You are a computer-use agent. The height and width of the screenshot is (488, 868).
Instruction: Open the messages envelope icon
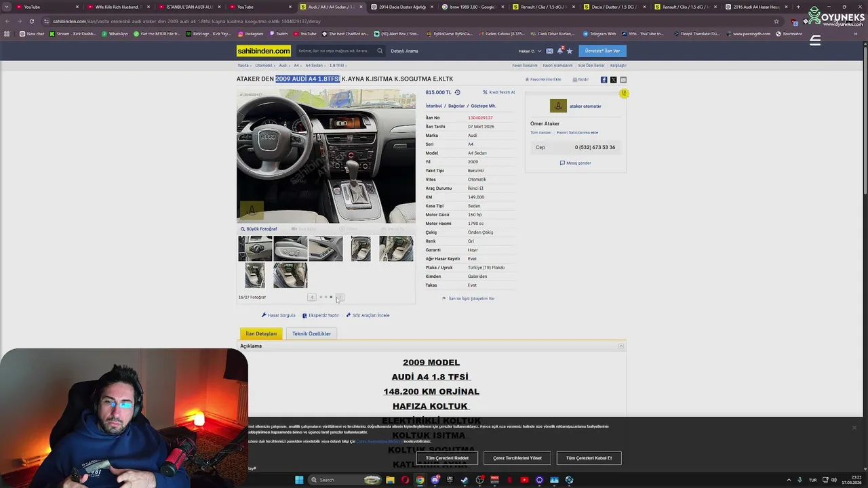pyautogui.click(x=549, y=51)
